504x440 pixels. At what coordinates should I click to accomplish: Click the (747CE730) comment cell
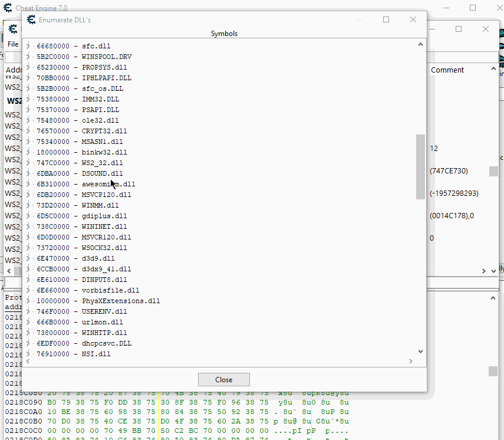[x=449, y=171]
